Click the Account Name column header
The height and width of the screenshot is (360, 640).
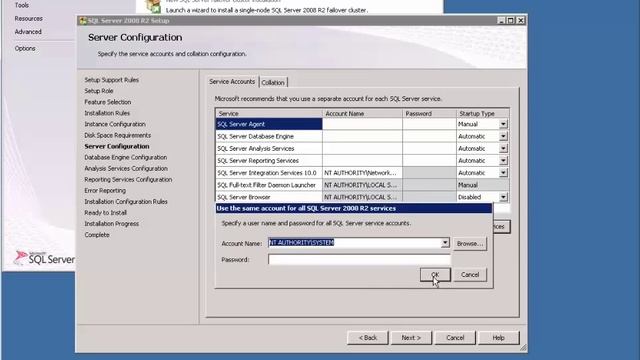pyautogui.click(x=362, y=113)
